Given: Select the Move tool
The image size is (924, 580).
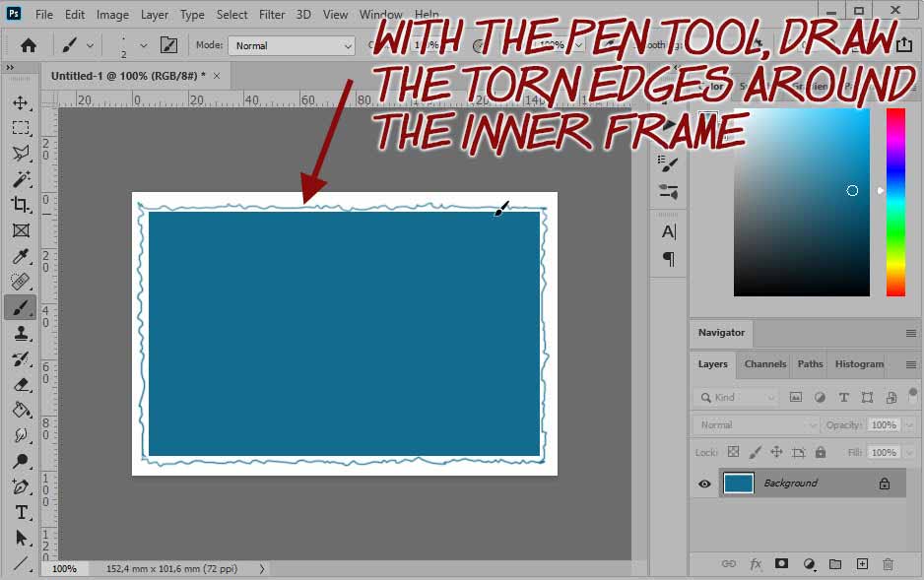Looking at the screenshot, I should tap(21, 102).
